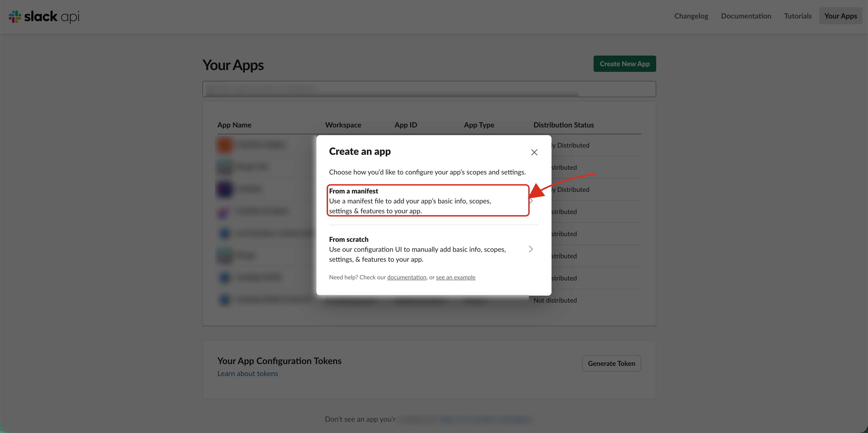Click the Your Apps page heading
This screenshot has width=868, height=433.
pyautogui.click(x=233, y=65)
